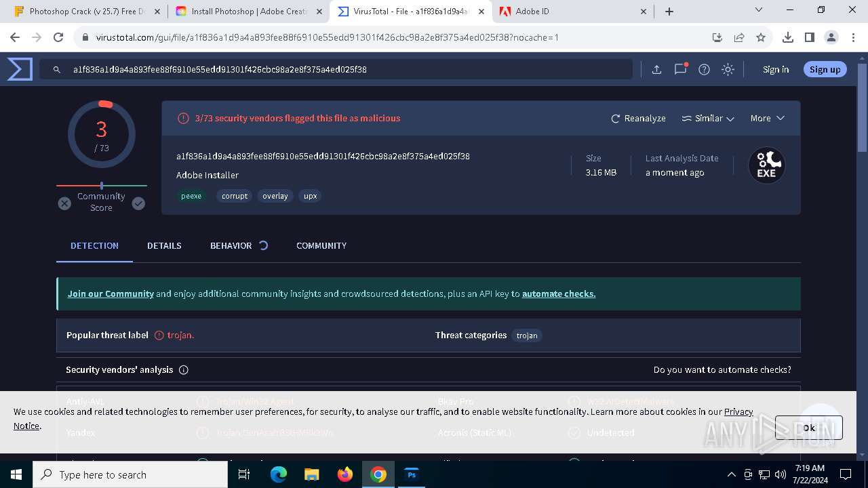This screenshot has width=868, height=488.
Task: Bookmark this page with the star icon
Action: (x=761, y=37)
